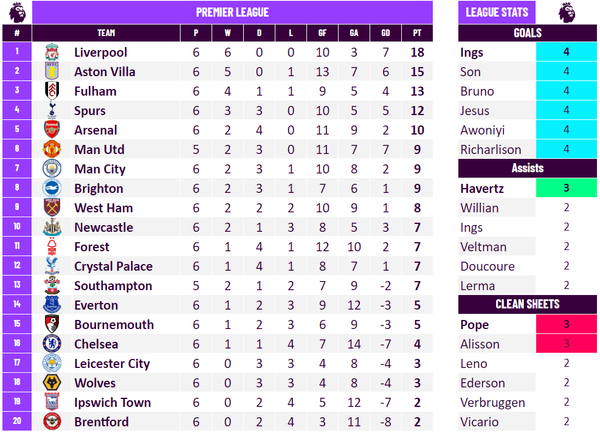
Task: Click the Clean Sheets section header
Action: [527, 304]
